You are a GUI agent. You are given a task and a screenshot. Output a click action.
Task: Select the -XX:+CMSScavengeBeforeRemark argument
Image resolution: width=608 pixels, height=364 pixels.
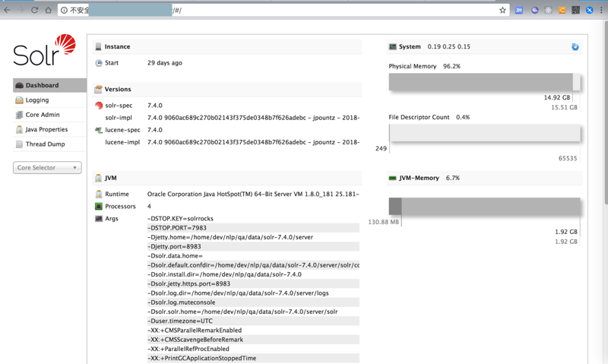point(195,340)
